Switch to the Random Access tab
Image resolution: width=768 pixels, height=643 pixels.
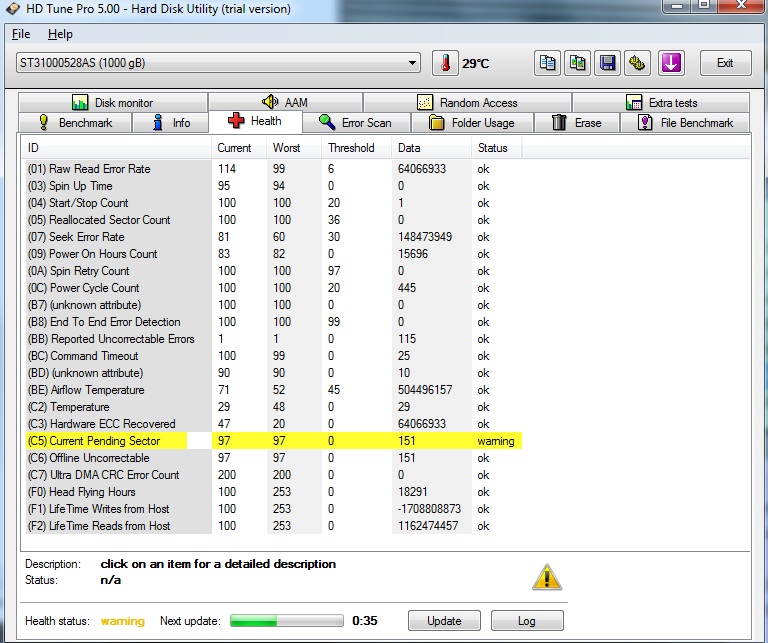point(467,102)
